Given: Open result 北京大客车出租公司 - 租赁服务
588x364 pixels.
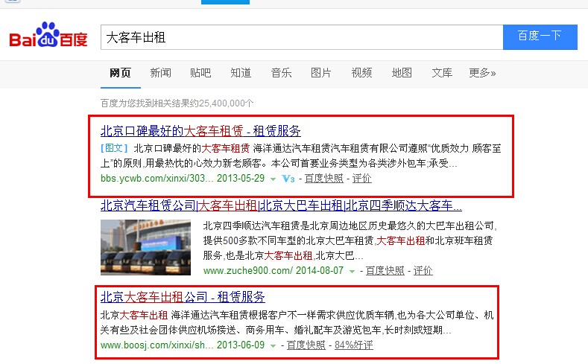Looking at the screenshot, I should click(x=183, y=297).
